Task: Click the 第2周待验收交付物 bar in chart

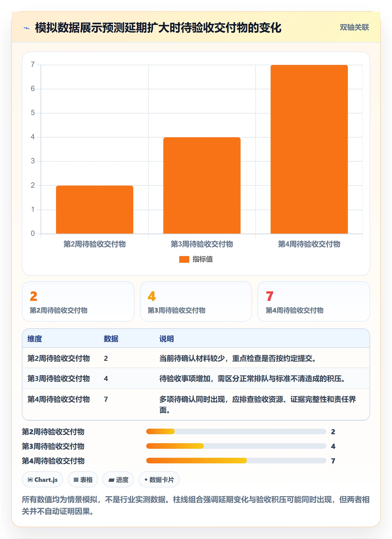Action: (95, 210)
